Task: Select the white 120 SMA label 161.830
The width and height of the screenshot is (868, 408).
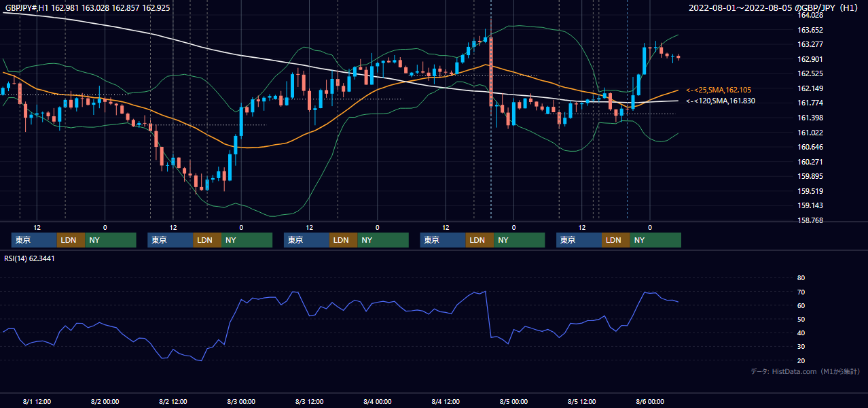Action: tap(721, 101)
